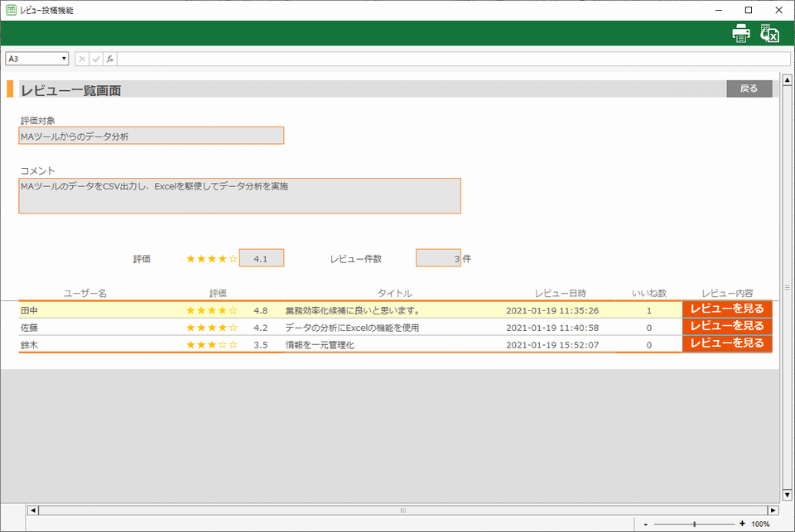Click the zoom slider handle

pyautogui.click(x=694, y=524)
